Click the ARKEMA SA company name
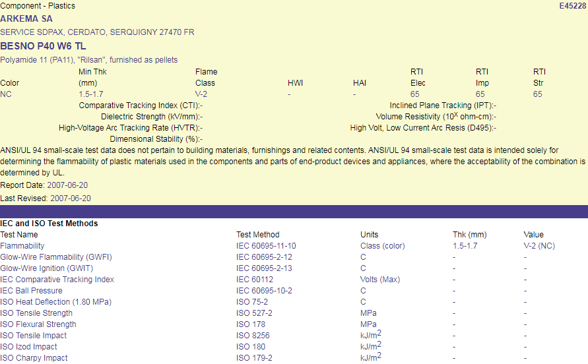 (26, 19)
